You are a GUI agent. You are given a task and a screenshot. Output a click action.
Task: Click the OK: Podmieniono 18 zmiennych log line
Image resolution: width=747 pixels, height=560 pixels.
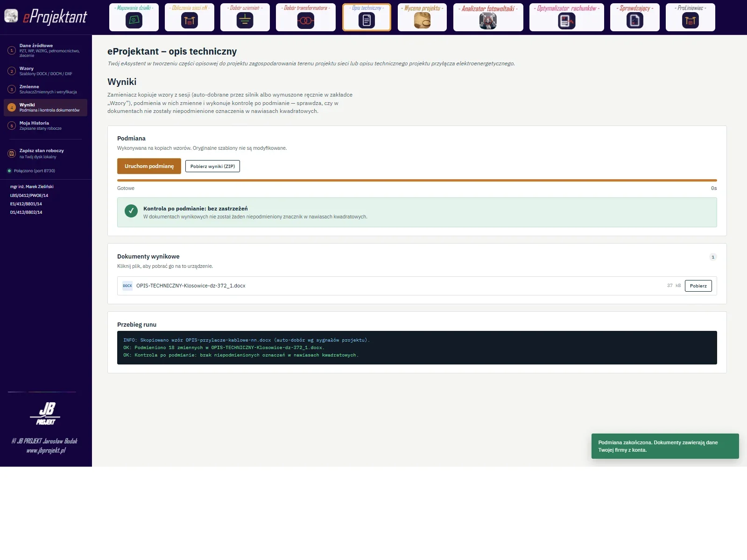click(x=224, y=348)
